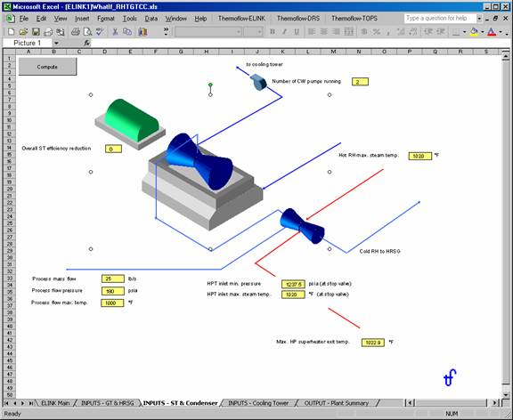The image size is (513, 420).
Task: Expand the Name Box dropdown arrow
Action: tap(56, 43)
